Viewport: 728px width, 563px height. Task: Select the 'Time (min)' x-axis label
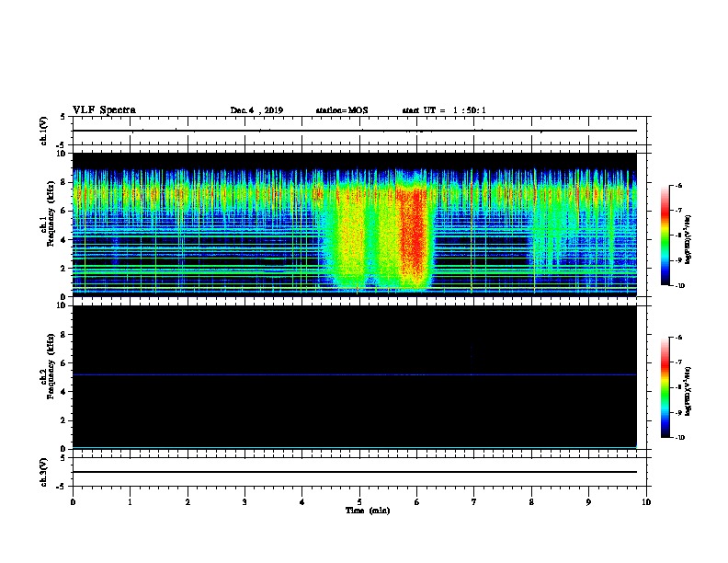[368, 511]
